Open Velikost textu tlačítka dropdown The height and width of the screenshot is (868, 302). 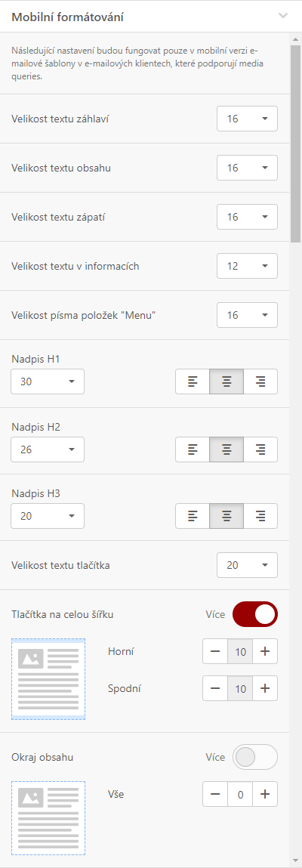click(x=247, y=565)
